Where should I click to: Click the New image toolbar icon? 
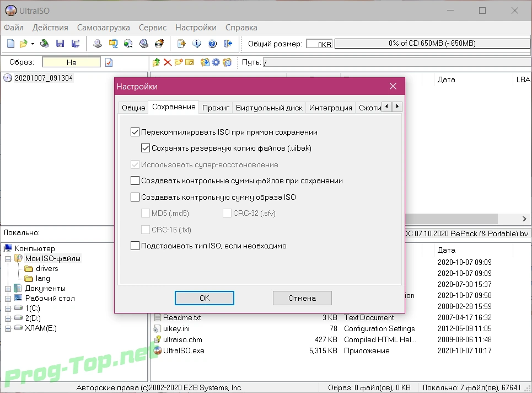point(11,44)
